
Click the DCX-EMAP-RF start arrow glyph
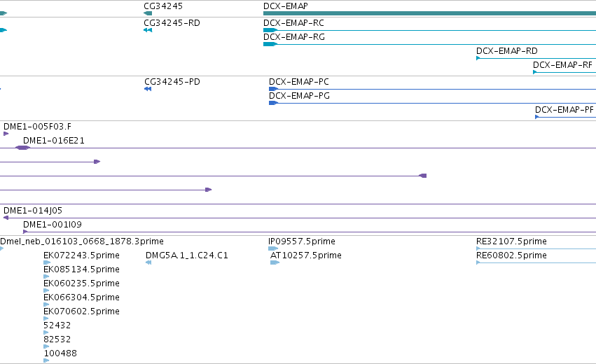(x=535, y=72)
